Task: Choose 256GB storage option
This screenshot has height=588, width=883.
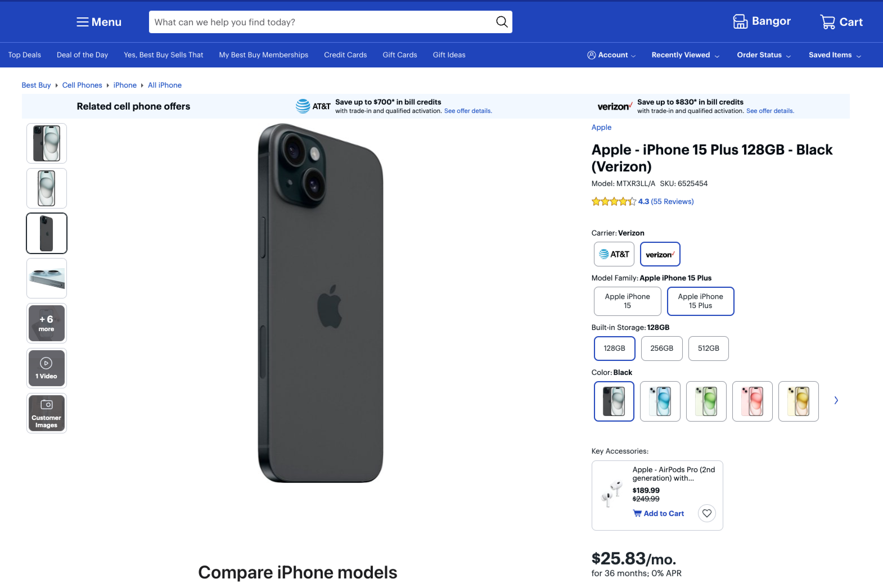Action: pos(661,348)
